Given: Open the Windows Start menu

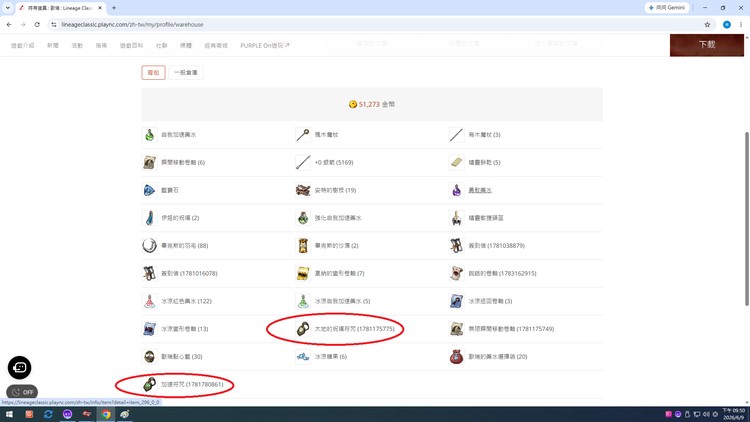Looking at the screenshot, I should pos(9,414).
